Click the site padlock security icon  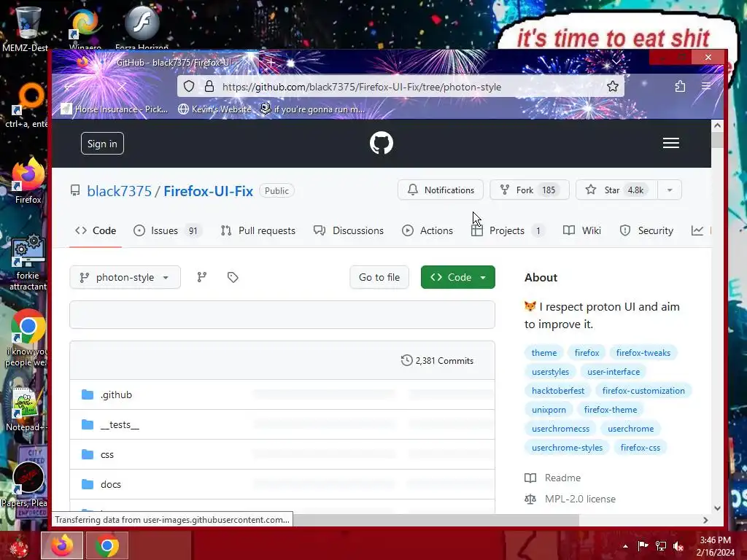(209, 86)
